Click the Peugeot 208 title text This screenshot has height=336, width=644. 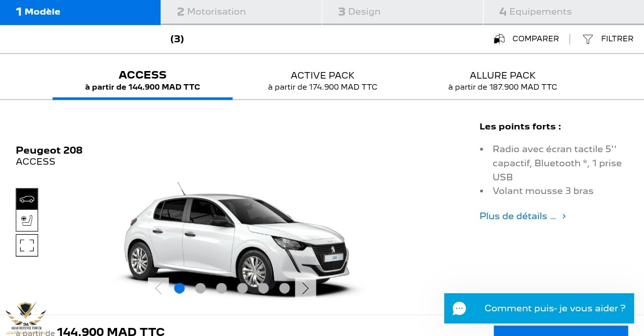coord(49,150)
